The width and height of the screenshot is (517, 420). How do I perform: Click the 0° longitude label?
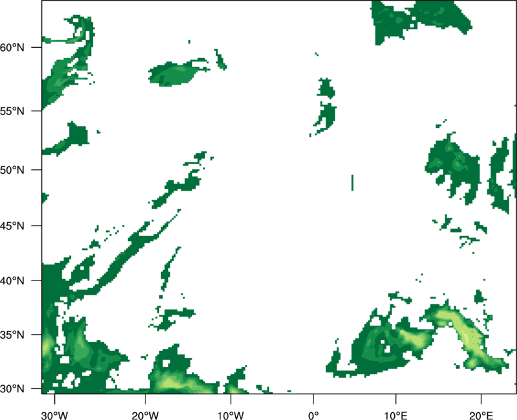click(x=313, y=415)
